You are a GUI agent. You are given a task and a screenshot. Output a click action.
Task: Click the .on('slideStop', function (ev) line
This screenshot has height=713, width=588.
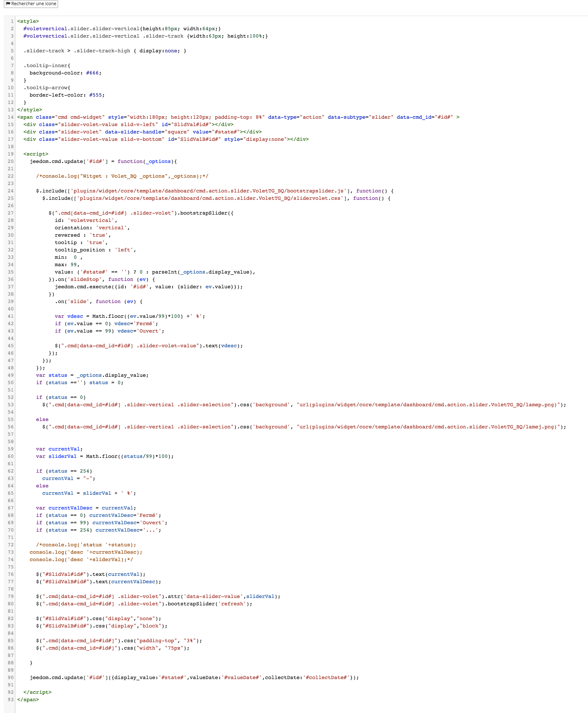[x=102, y=279]
